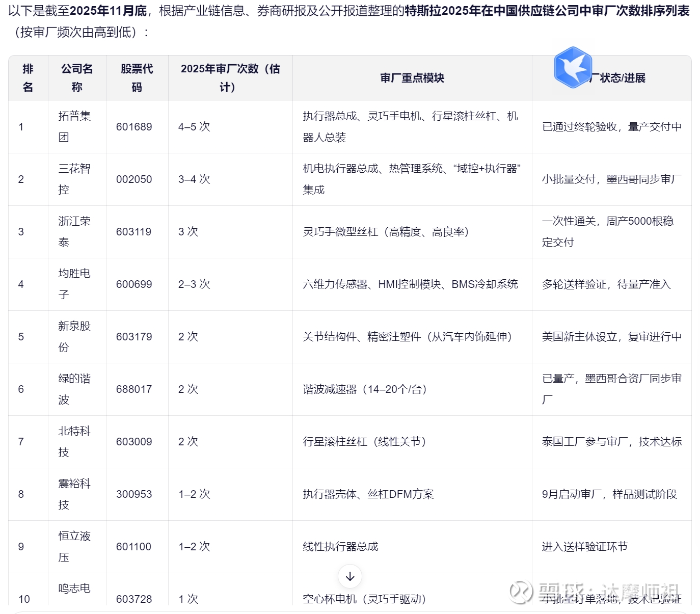Click module 线性执行器总成
The height and width of the screenshot is (614, 700).
point(340,547)
